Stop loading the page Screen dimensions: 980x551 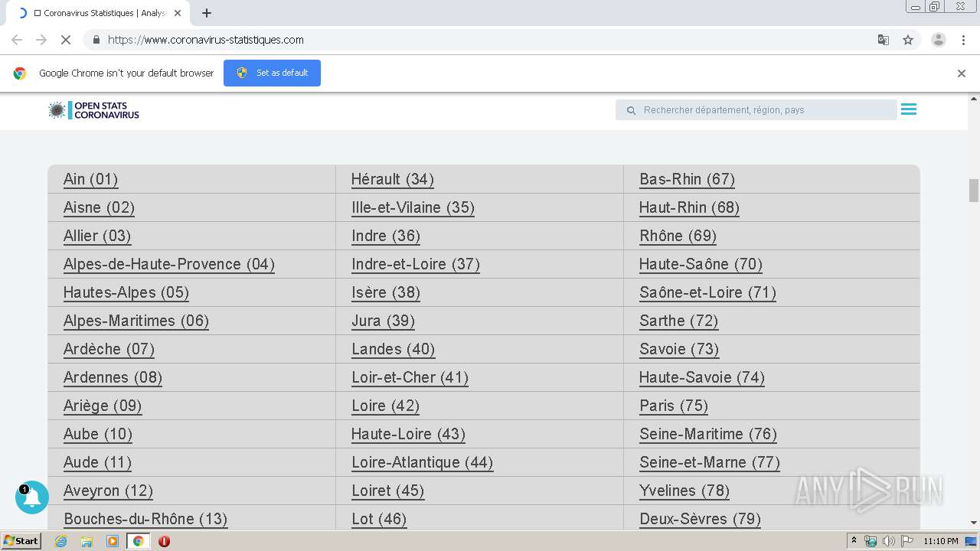[x=66, y=40]
